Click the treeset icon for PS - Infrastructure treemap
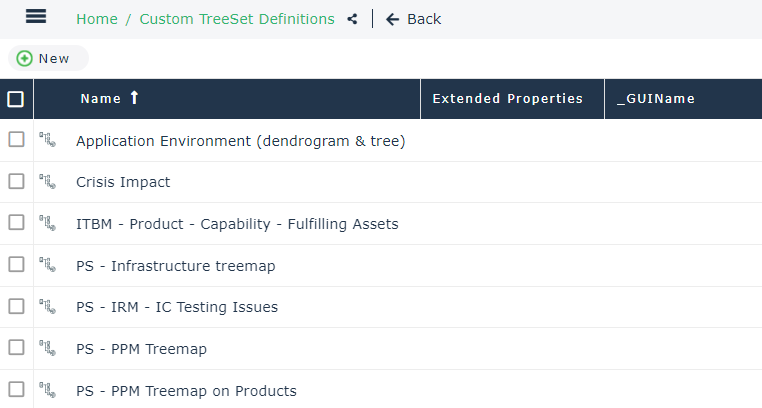 [x=47, y=265]
